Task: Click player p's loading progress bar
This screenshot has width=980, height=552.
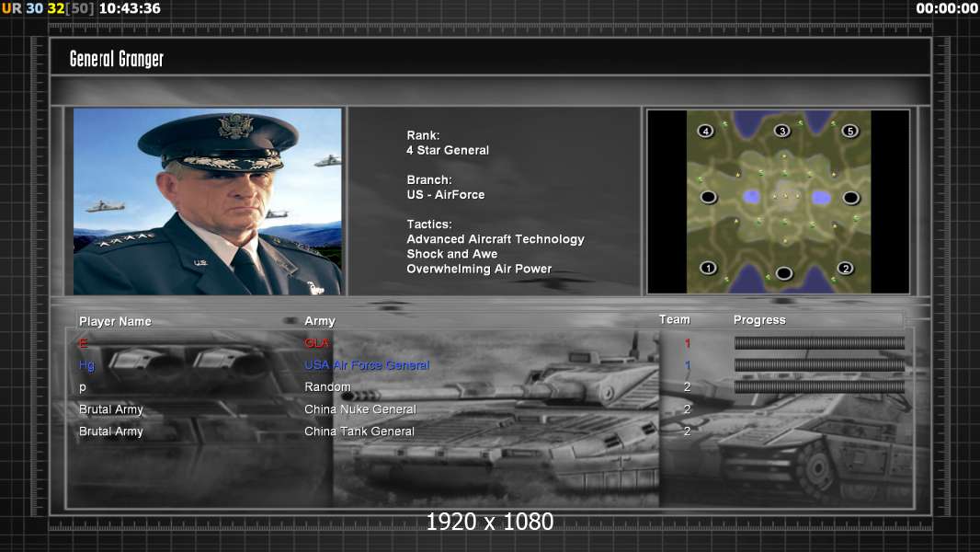Action: (x=819, y=387)
